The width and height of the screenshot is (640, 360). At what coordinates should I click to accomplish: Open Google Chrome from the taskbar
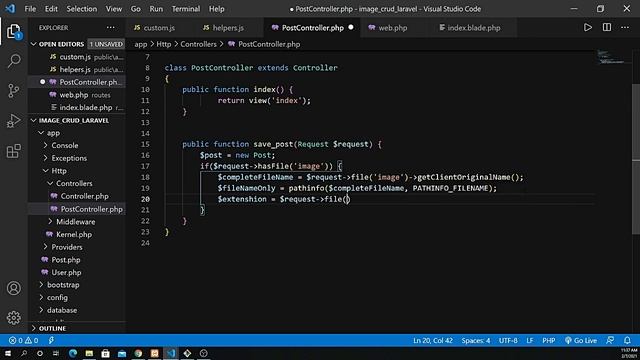tap(138, 353)
